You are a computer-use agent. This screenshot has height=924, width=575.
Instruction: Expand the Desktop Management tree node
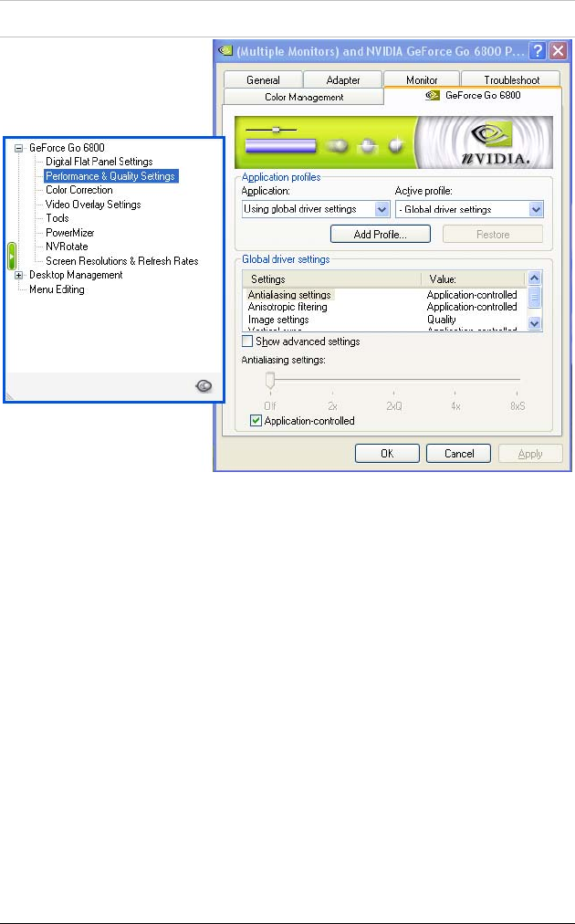[19, 275]
